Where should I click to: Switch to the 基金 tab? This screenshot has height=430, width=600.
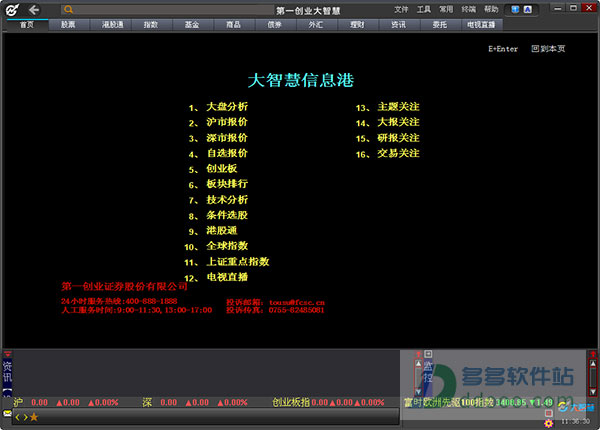(x=192, y=25)
